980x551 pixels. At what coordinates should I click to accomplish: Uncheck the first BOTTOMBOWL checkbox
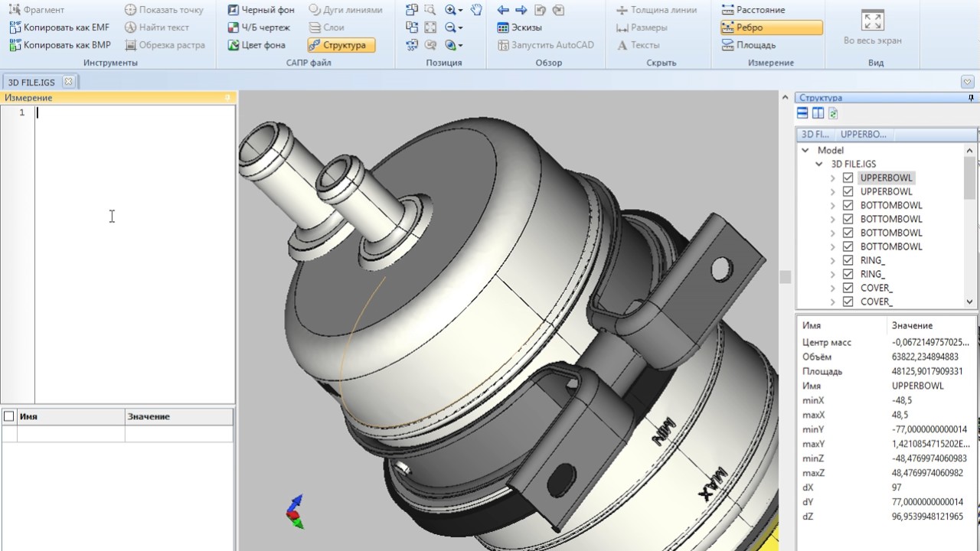[x=848, y=206]
